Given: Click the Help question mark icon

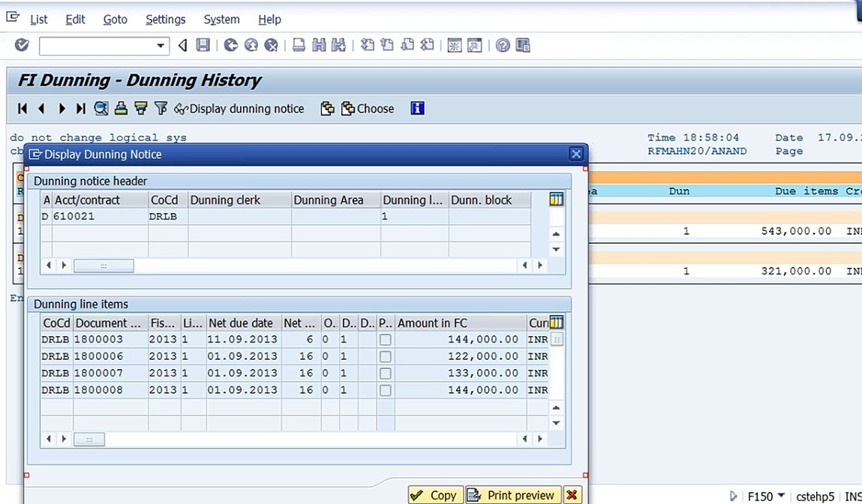Looking at the screenshot, I should coord(503,45).
